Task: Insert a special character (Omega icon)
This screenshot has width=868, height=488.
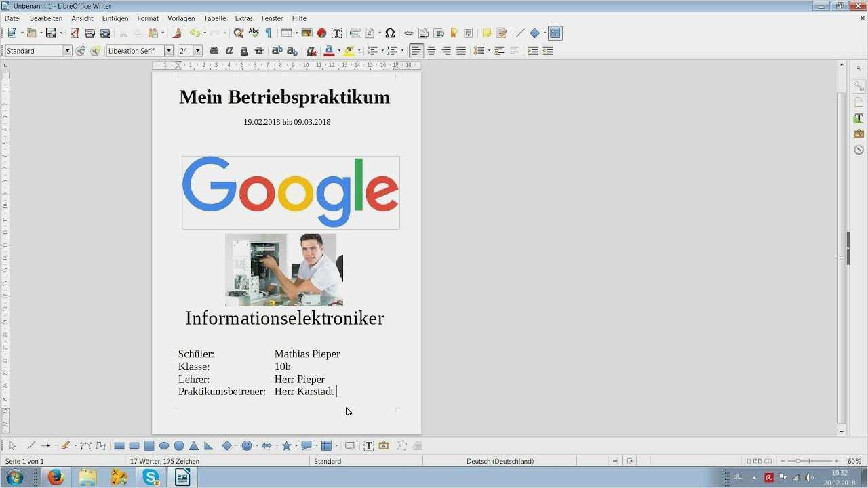Action: point(390,33)
